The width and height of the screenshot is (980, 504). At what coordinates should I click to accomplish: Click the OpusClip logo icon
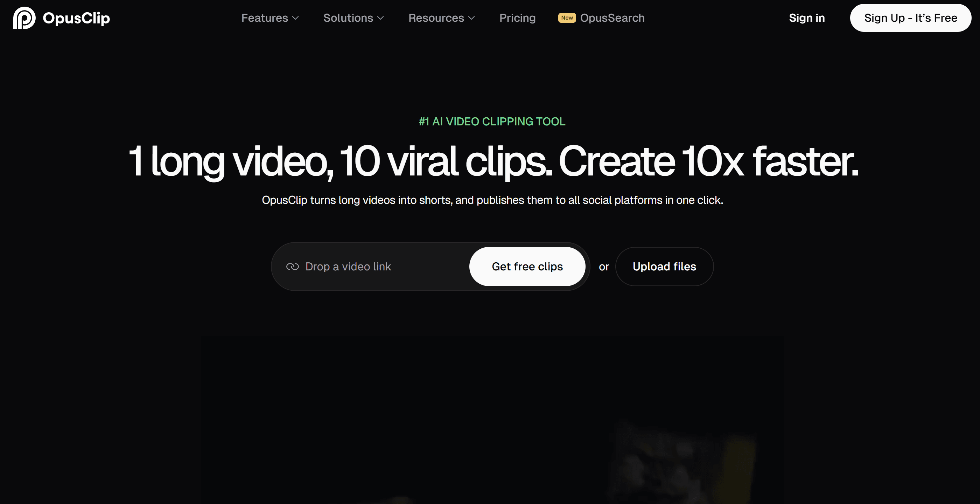tap(24, 18)
